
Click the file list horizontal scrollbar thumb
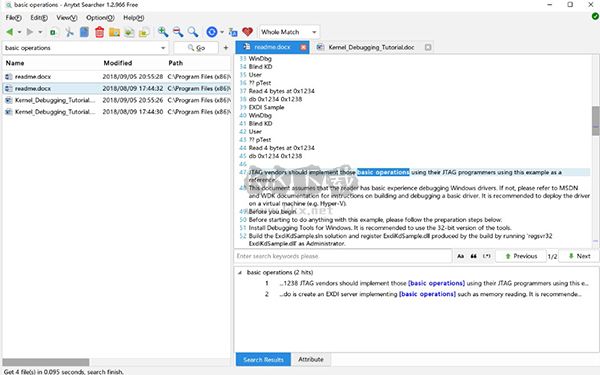46,362
